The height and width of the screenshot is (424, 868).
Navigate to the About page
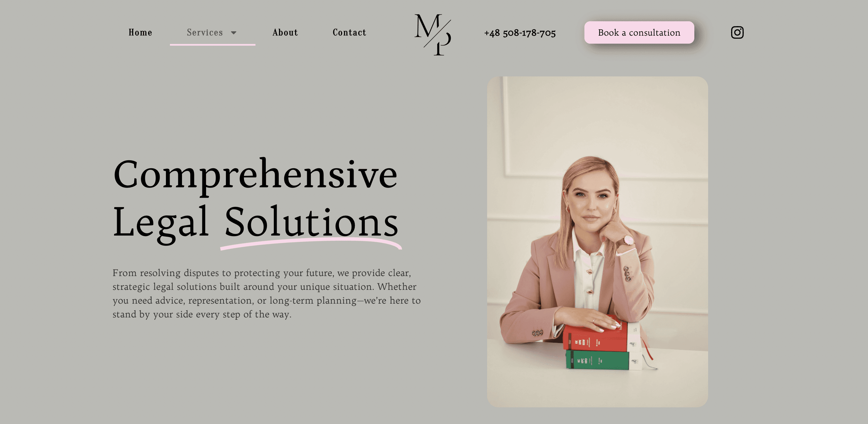285,32
